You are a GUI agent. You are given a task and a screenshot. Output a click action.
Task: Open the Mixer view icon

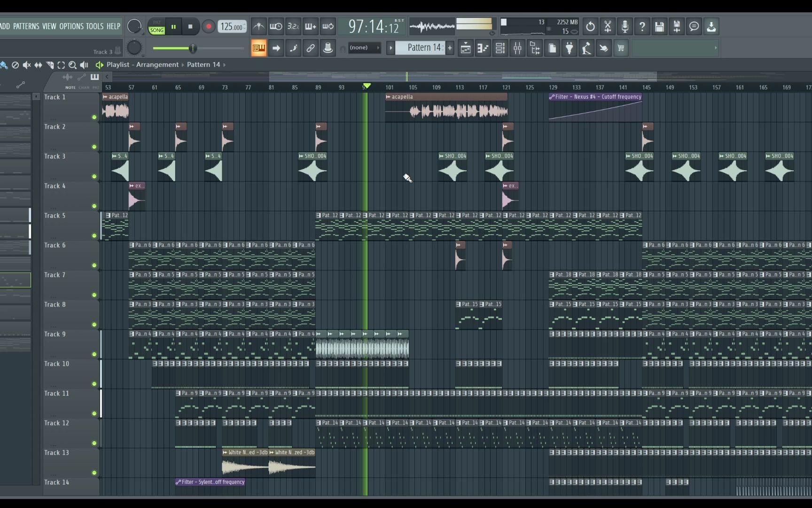[517, 48]
